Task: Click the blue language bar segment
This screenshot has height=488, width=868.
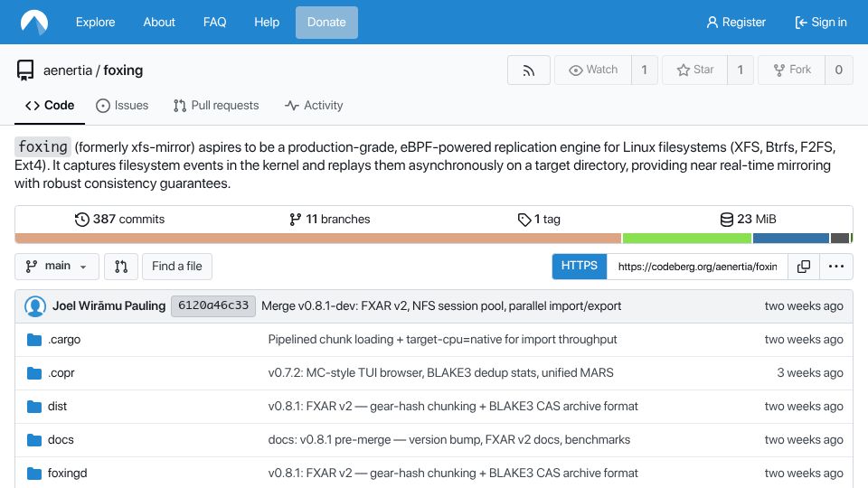Action: click(x=790, y=239)
